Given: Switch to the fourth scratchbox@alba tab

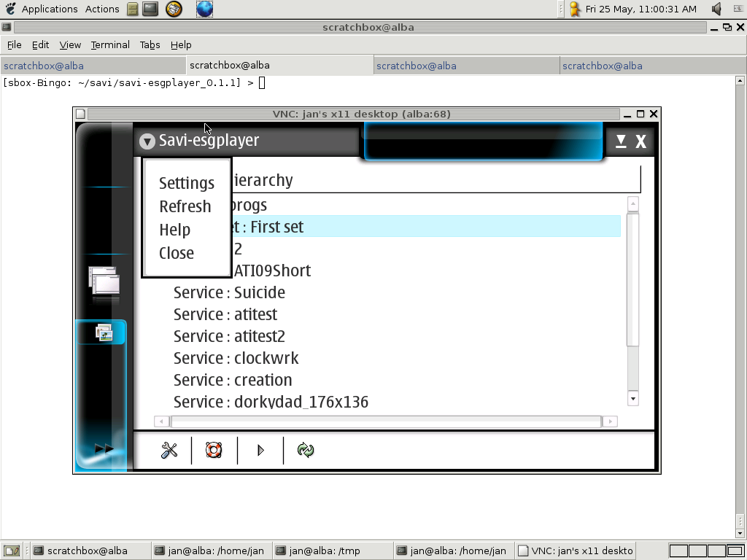Looking at the screenshot, I should (603, 66).
